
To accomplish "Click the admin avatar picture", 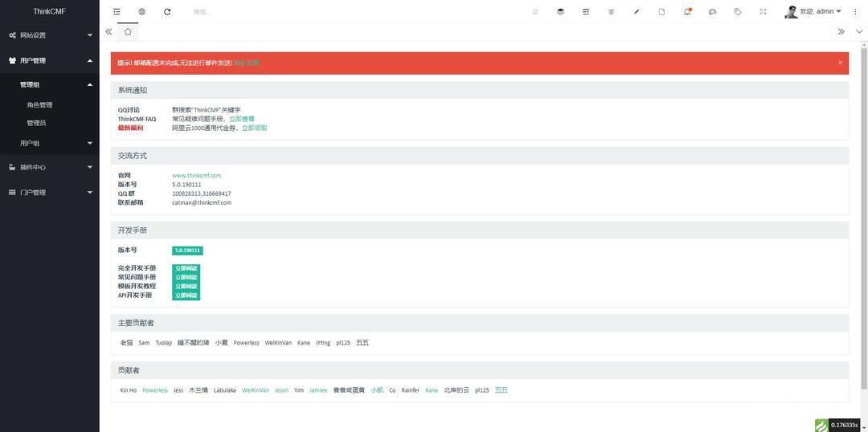I will (791, 11).
